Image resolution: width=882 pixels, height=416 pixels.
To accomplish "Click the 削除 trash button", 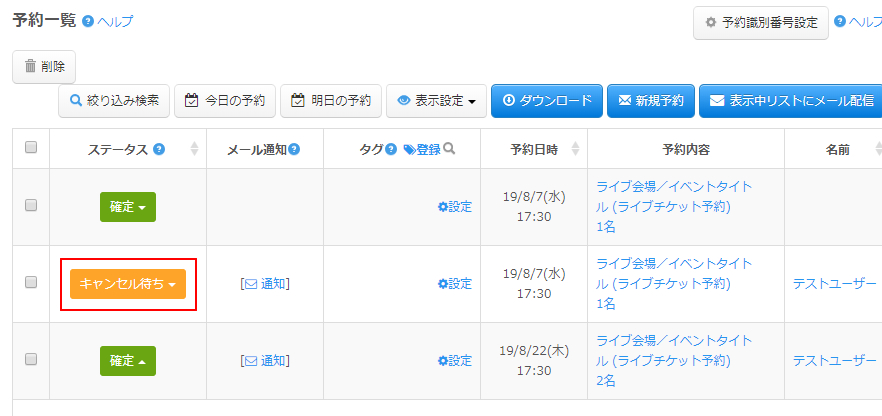I will [x=44, y=67].
